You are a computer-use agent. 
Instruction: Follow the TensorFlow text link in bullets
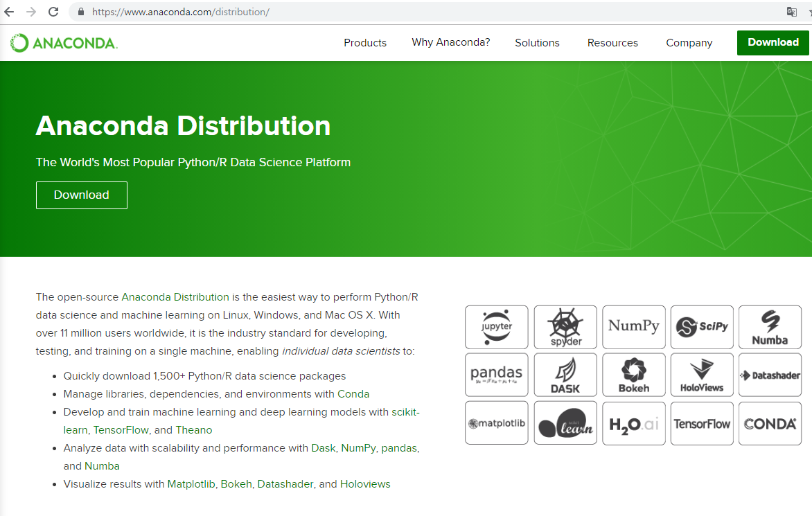(x=121, y=430)
